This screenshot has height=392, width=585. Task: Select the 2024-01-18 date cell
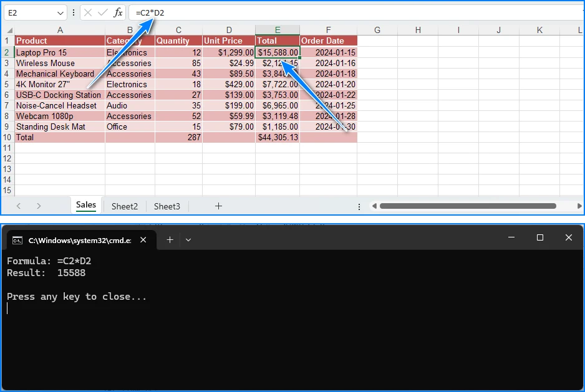coord(328,74)
